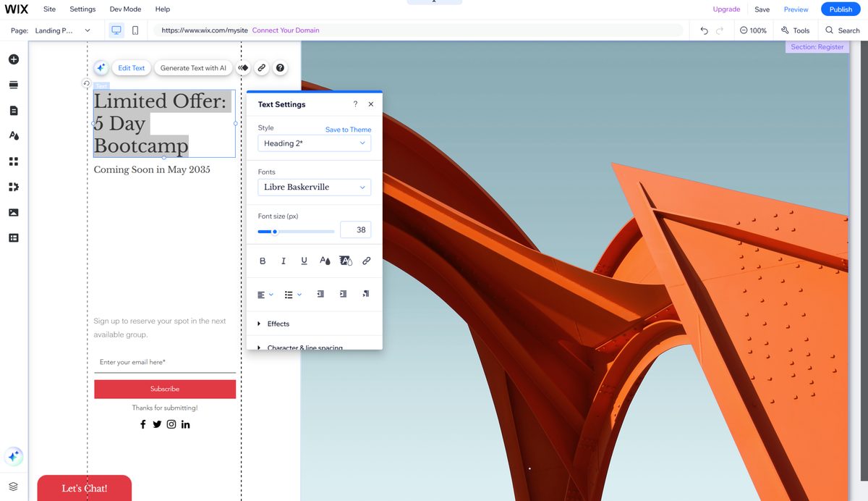Image resolution: width=868 pixels, height=501 pixels.
Task: Open the Dev Mode menu
Action: tap(125, 9)
